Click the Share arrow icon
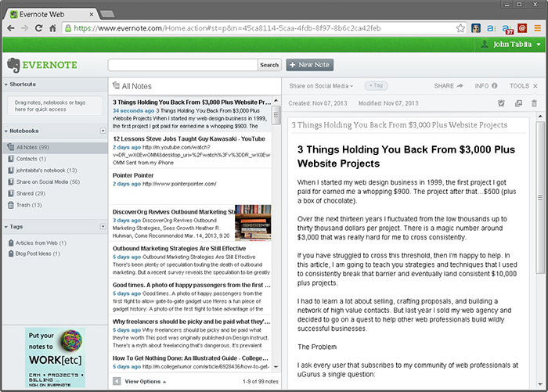Viewport: 548px width, 392px height. pos(460,85)
